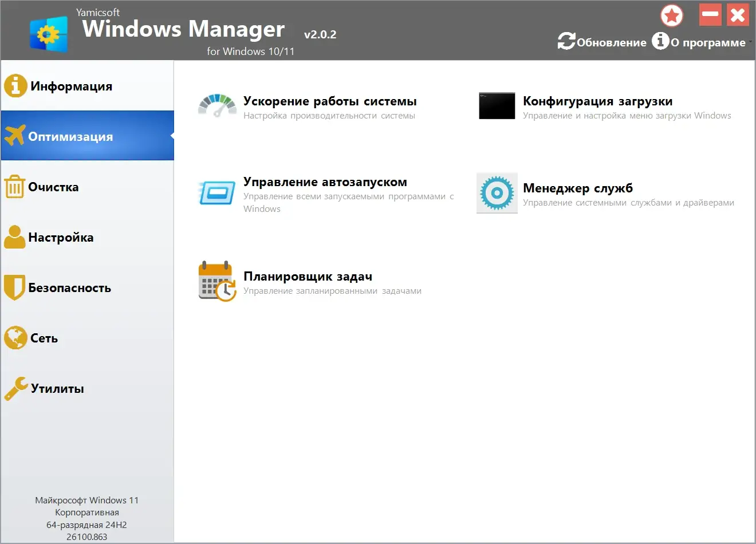
Task: Click the wrench icon beside Утилиты
Action: coord(15,388)
